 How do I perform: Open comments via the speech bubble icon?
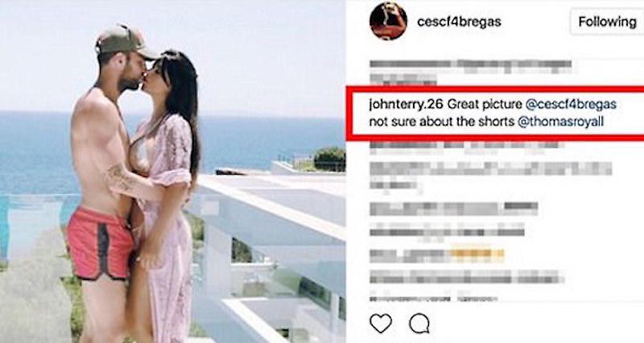[419, 324]
